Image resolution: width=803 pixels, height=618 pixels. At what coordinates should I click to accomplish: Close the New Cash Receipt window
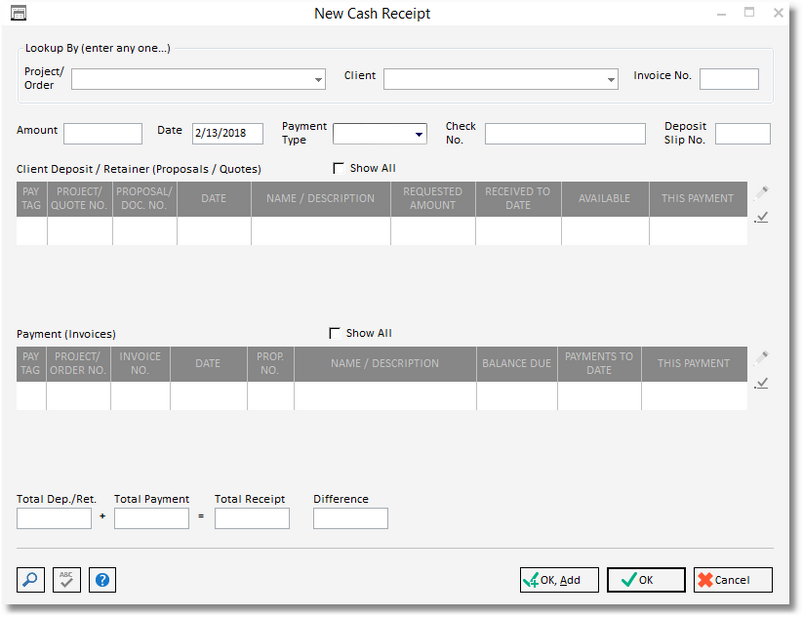click(x=778, y=13)
